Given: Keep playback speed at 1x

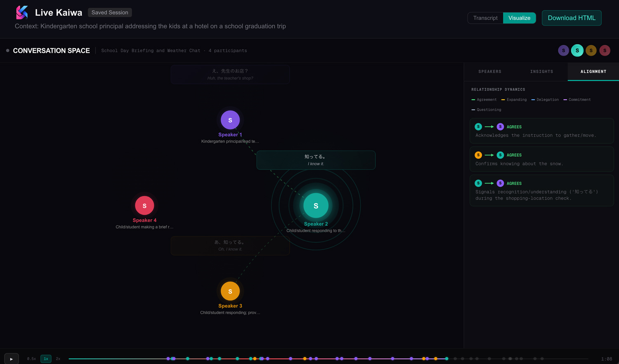Looking at the screenshot, I should click(x=45, y=359).
